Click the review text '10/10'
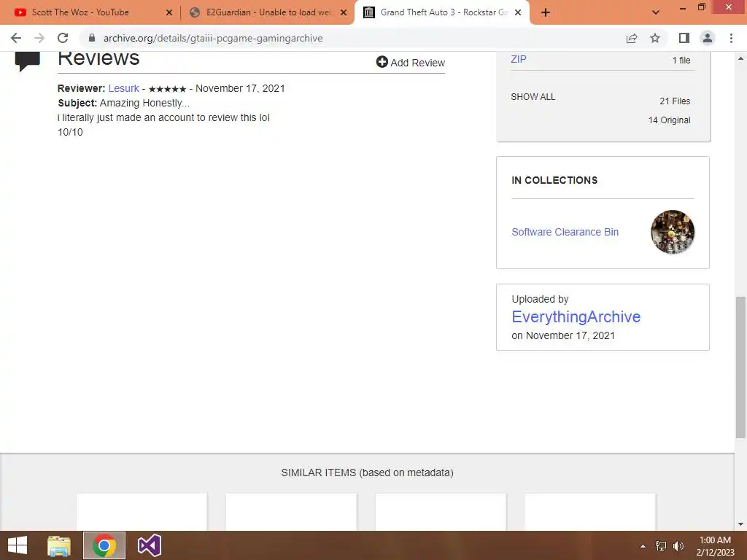 click(70, 133)
